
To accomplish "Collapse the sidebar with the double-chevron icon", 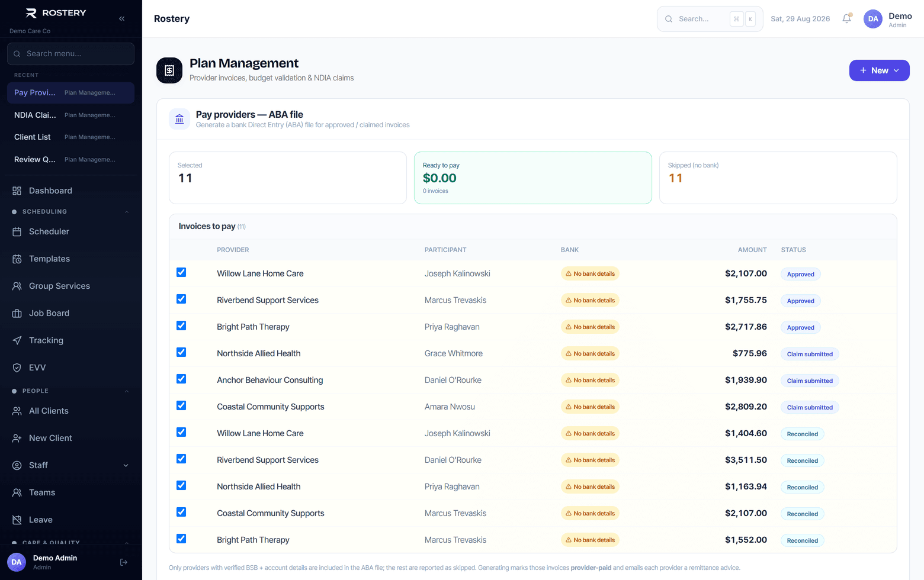I will [x=121, y=18].
